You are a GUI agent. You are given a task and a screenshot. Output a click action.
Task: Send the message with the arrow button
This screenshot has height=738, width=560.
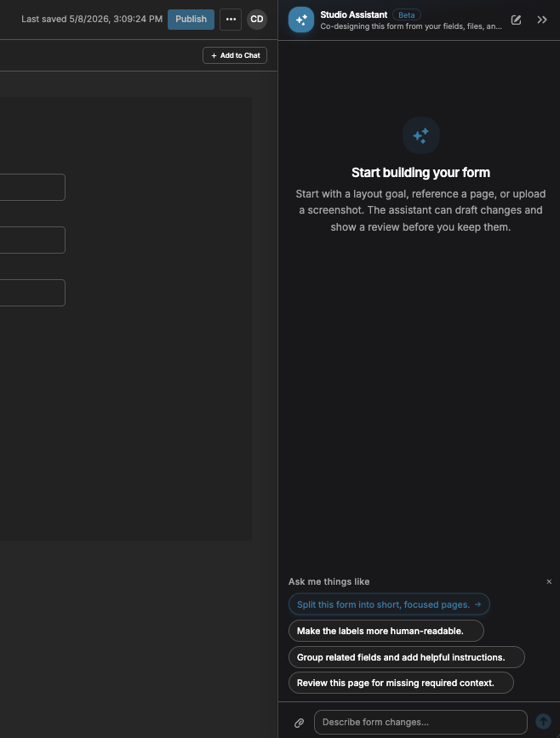coord(543,722)
